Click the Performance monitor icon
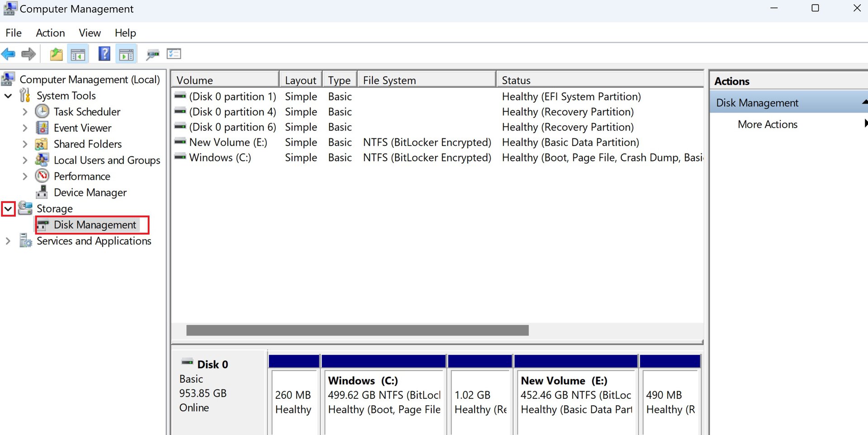The width and height of the screenshot is (868, 435). pos(42,176)
